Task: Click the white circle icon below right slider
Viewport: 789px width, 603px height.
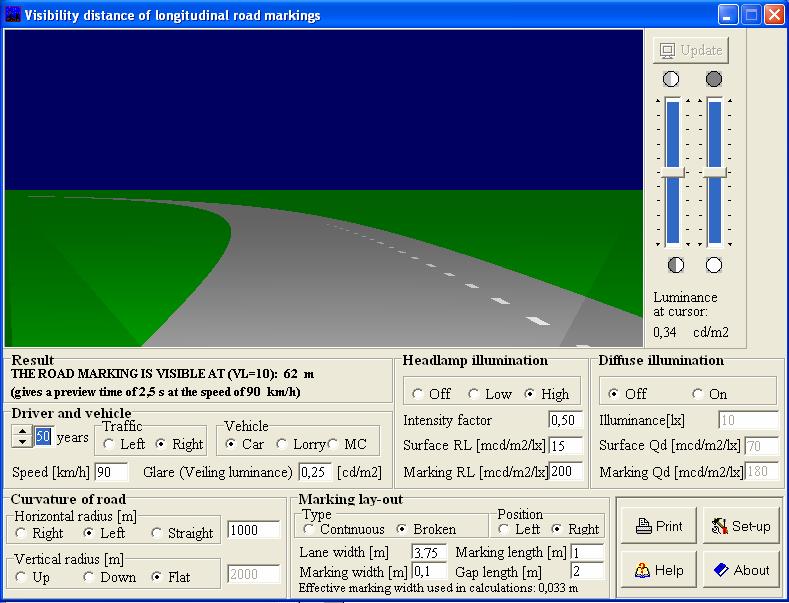Action: point(714,265)
